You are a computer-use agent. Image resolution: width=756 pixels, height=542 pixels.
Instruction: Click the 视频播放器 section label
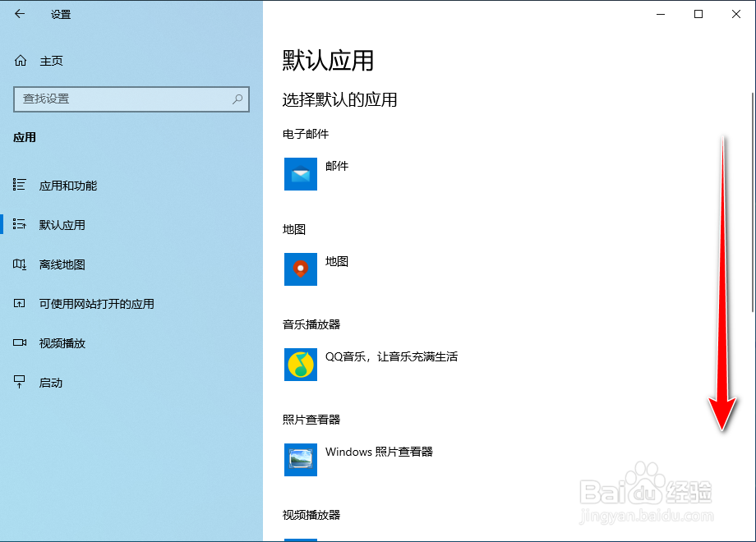311,515
